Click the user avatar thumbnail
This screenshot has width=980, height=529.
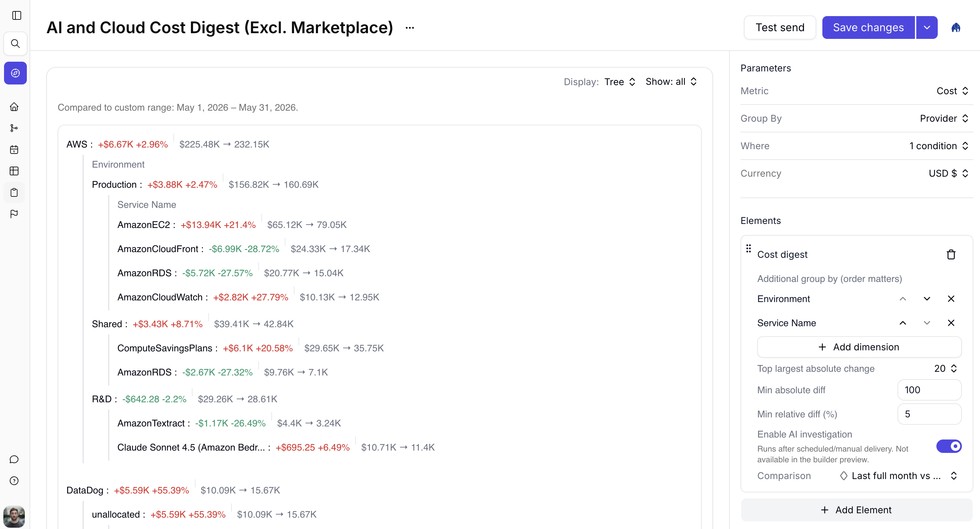[14, 517]
